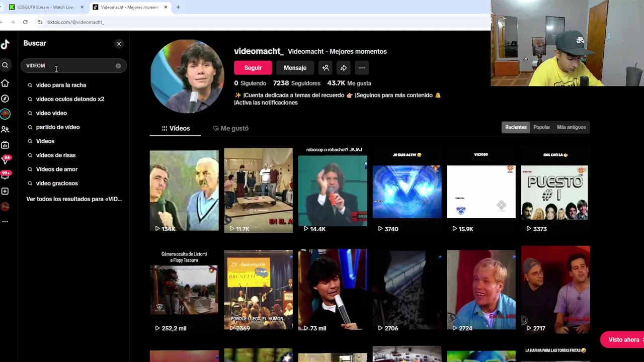Open a new browser tab
Viewport: 644px width, 362px height.
pos(178,7)
